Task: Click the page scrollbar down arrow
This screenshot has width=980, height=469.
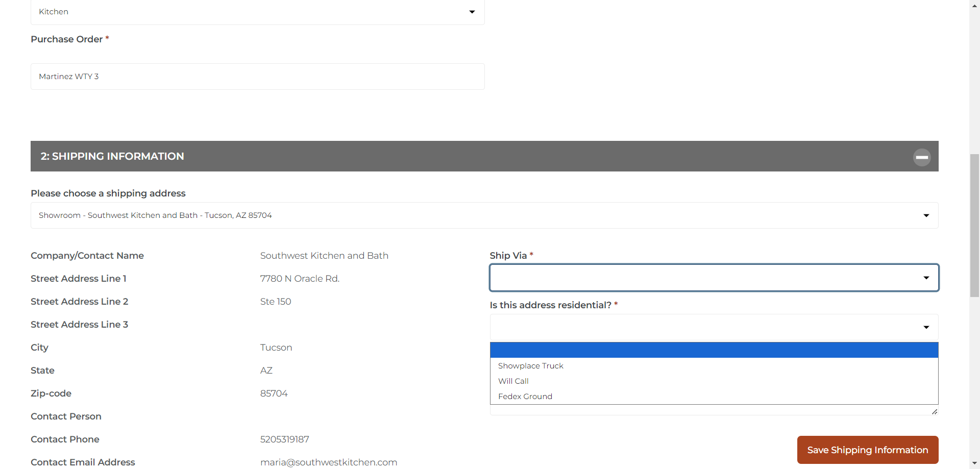Action: [974, 463]
